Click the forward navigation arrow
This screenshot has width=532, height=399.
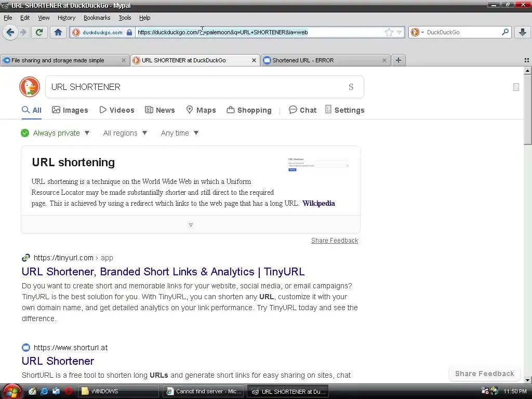(x=23, y=32)
